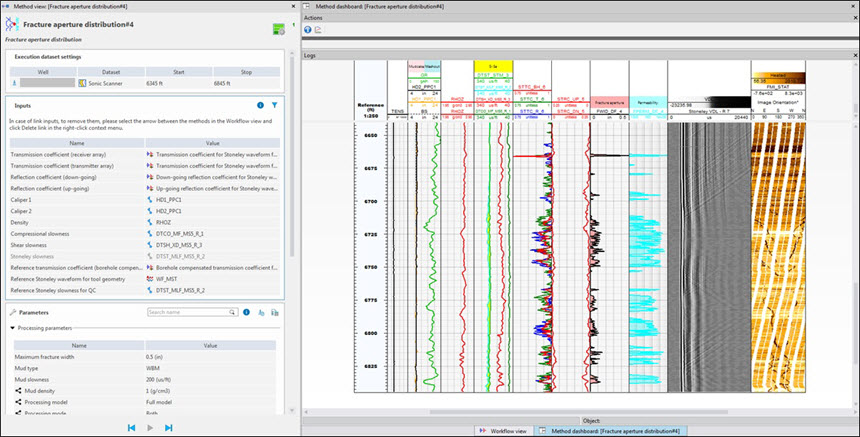The height and width of the screenshot is (437, 860).
Task: Select the Mud type value WBM
Action: click(x=154, y=368)
